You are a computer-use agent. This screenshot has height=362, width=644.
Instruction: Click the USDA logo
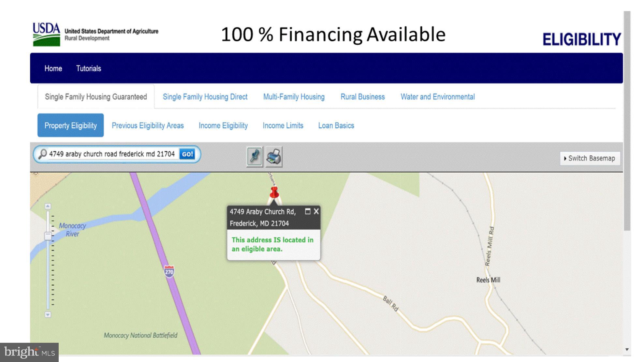click(x=46, y=34)
